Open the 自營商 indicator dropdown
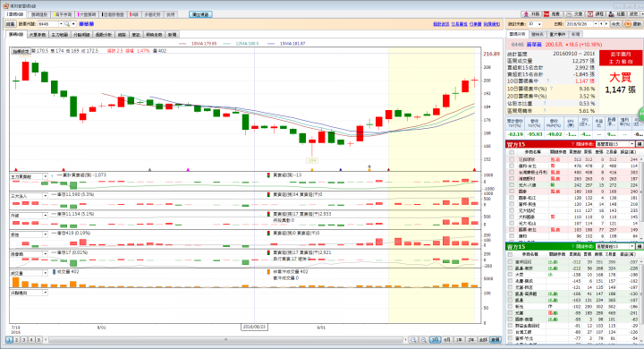Screen dimensions: 644x349 [46, 254]
